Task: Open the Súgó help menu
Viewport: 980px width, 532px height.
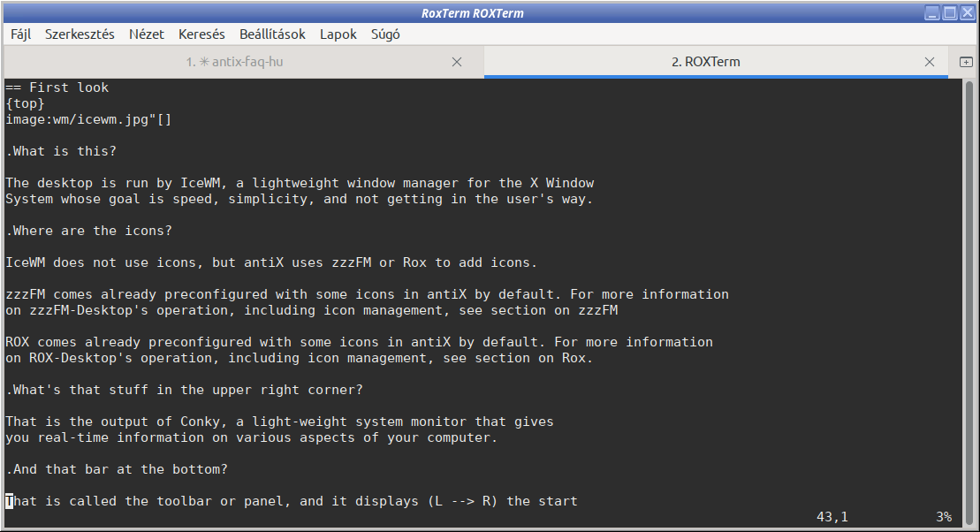Action: (x=385, y=34)
